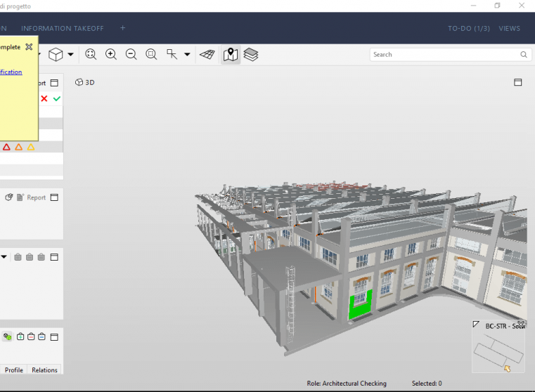
Task: Show the floor grid plane icon
Action: pos(207,54)
